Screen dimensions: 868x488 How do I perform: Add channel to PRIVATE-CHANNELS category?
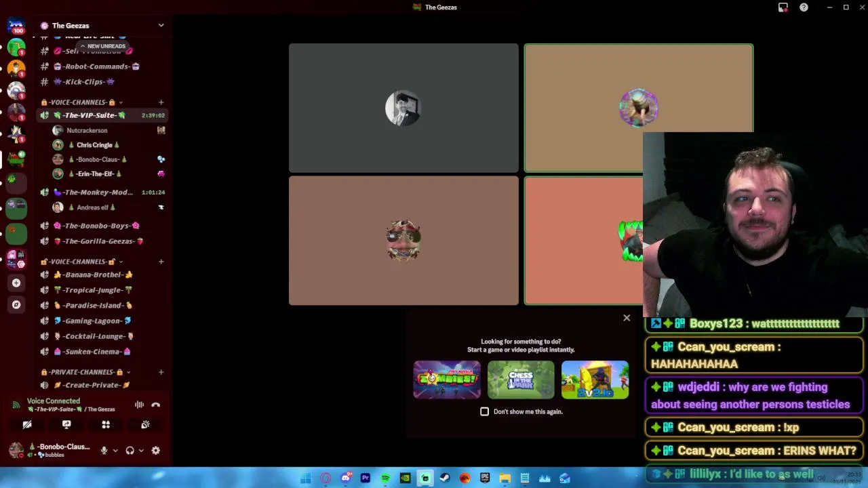coord(161,372)
